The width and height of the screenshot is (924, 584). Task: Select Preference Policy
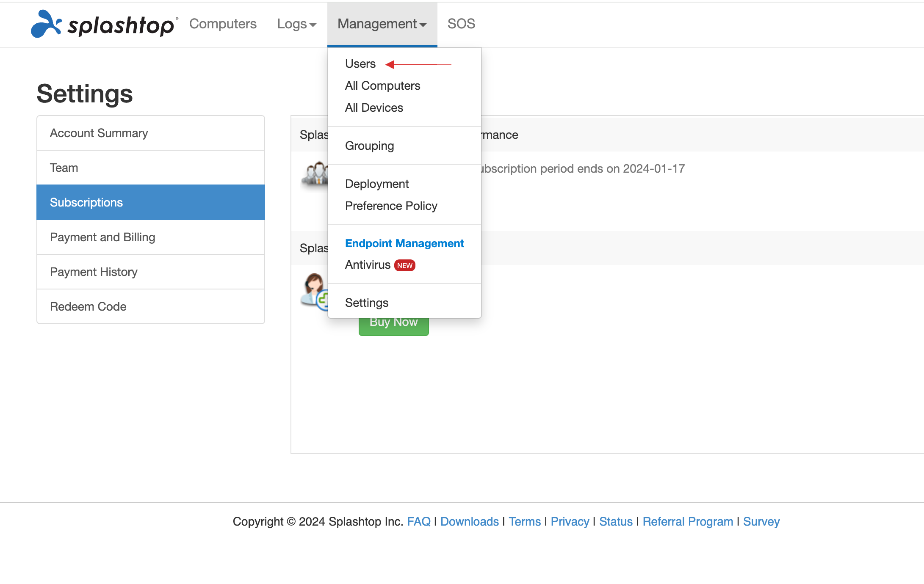click(391, 206)
